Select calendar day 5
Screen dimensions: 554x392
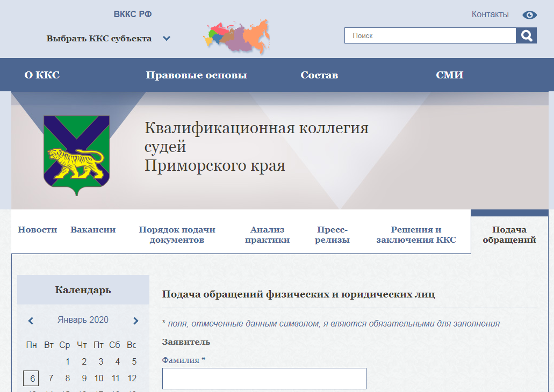(x=134, y=361)
